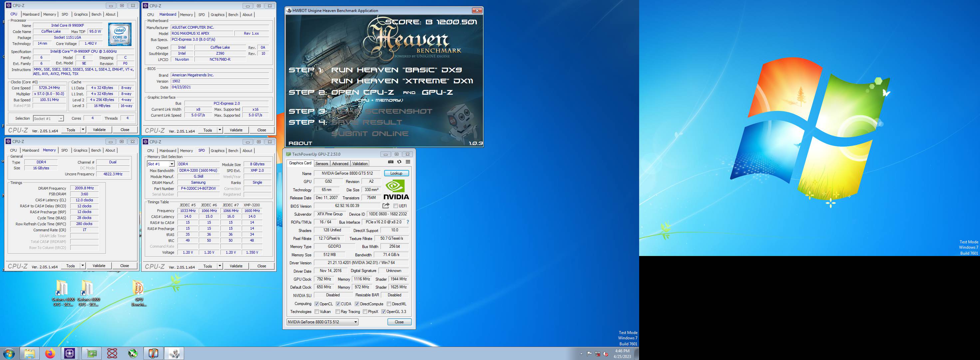Open the GPU-Z hamburger menu icon
Viewport: 980px width, 360px height.
[x=408, y=162]
